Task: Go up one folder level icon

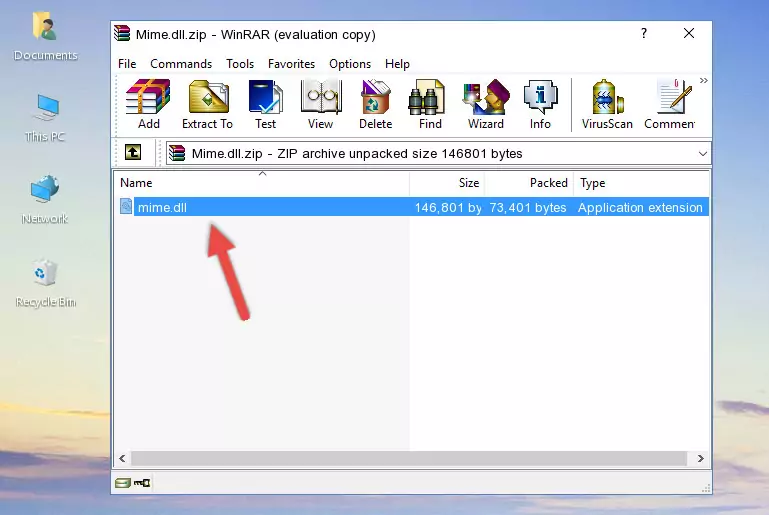Action: pyautogui.click(x=133, y=153)
